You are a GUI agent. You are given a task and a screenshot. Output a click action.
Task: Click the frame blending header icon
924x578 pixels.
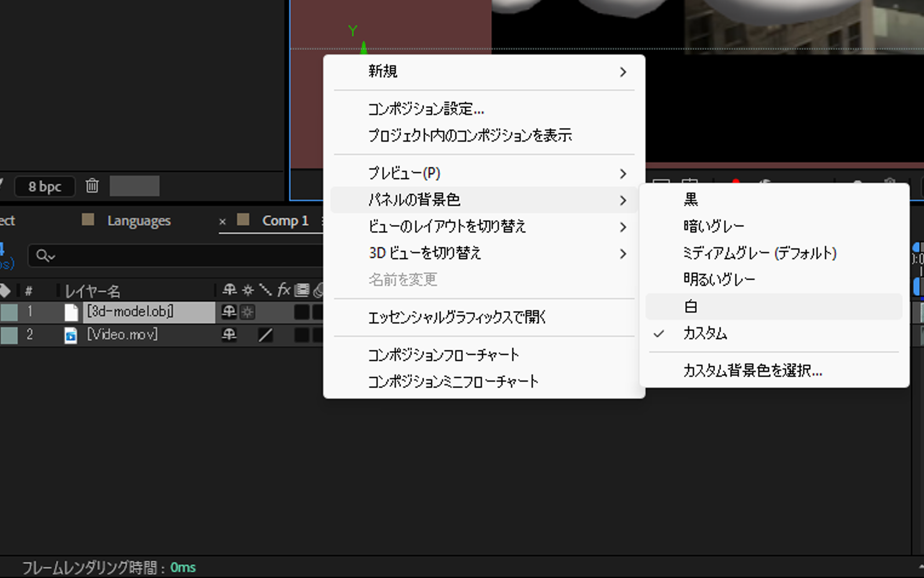point(302,289)
